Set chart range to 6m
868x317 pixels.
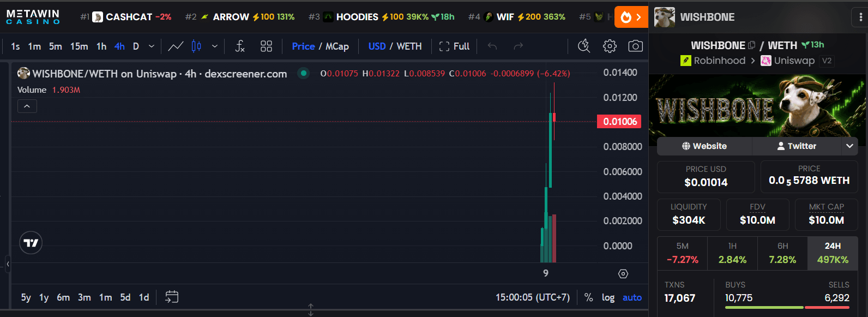63,297
